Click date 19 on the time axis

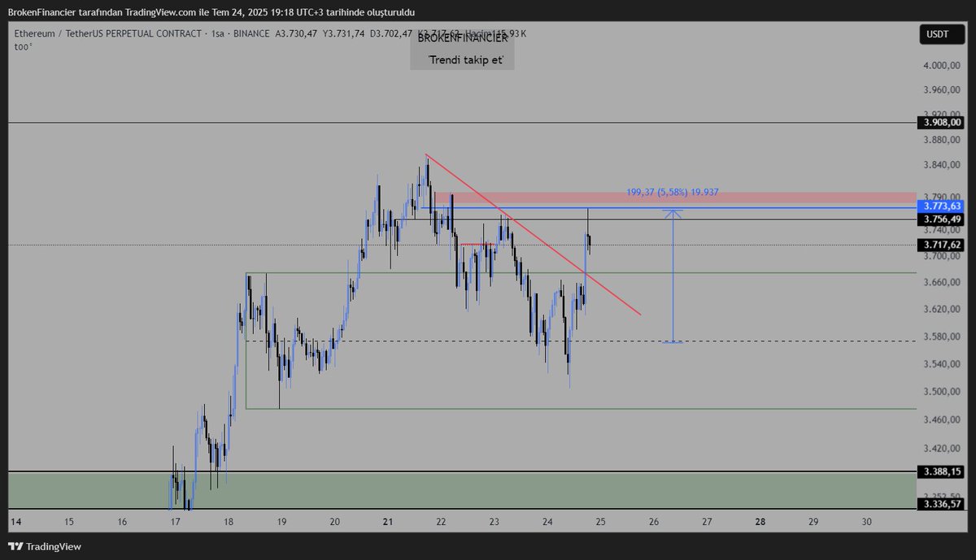[x=281, y=522]
